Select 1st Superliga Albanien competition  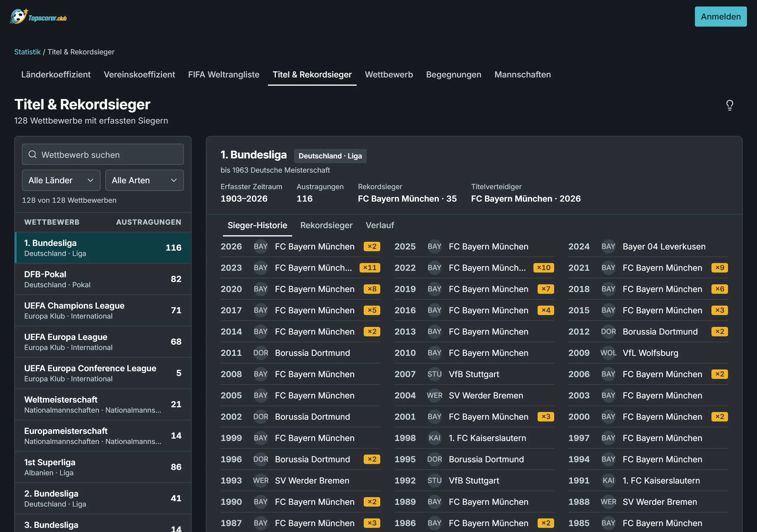pyautogui.click(x=103, y=467)
